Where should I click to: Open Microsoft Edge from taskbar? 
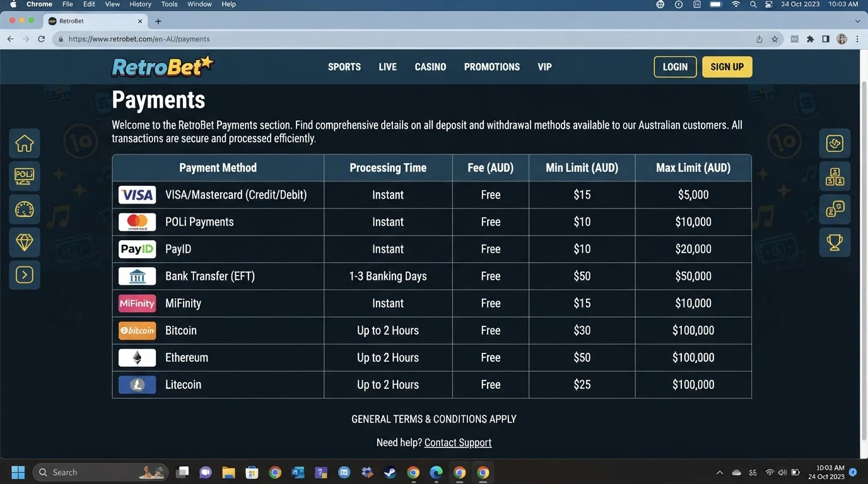pos(436,472)
